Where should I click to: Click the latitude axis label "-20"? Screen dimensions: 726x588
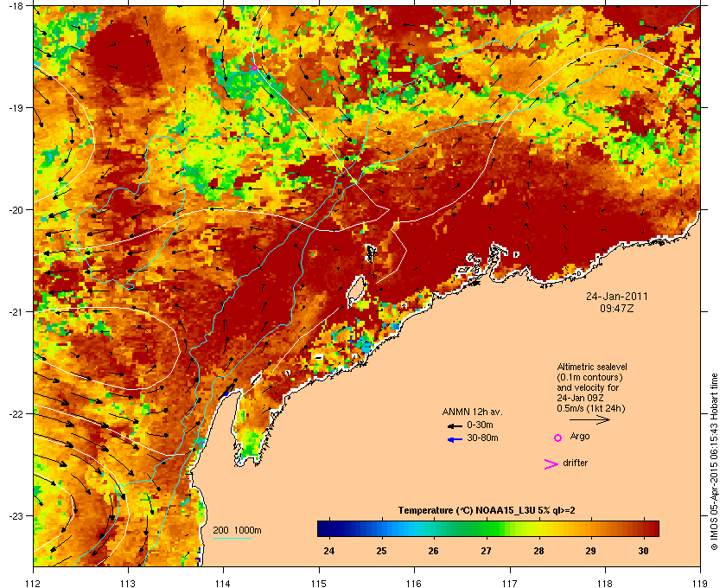tap(16, 209)
